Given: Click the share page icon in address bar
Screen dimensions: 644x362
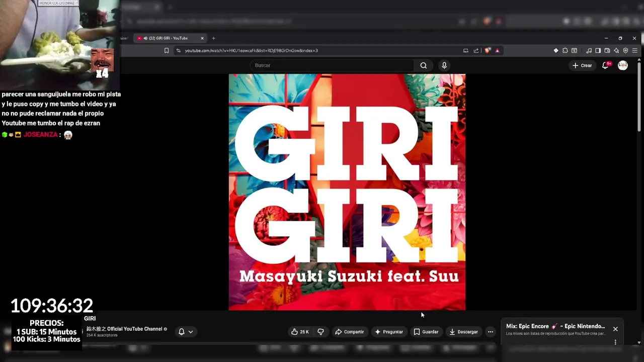Looking at the screenshot, I should 476,50.
